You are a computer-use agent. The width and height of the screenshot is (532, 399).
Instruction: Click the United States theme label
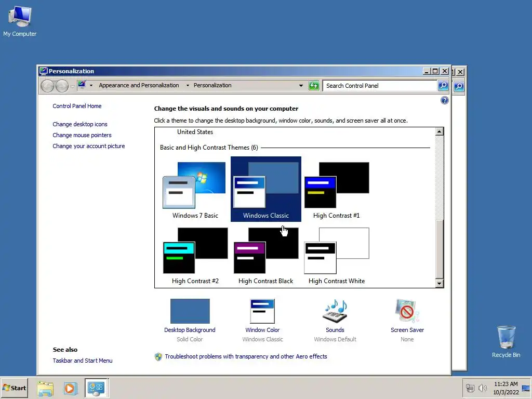point(195,131)
